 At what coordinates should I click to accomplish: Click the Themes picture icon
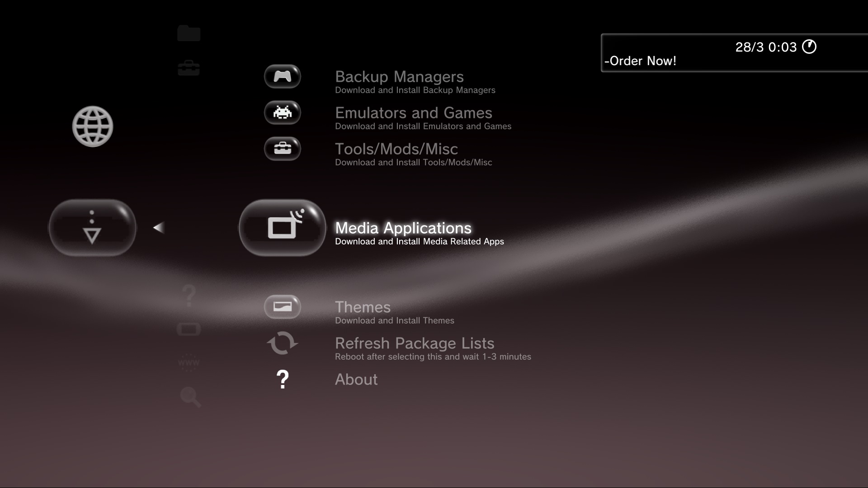pos(282,306)
